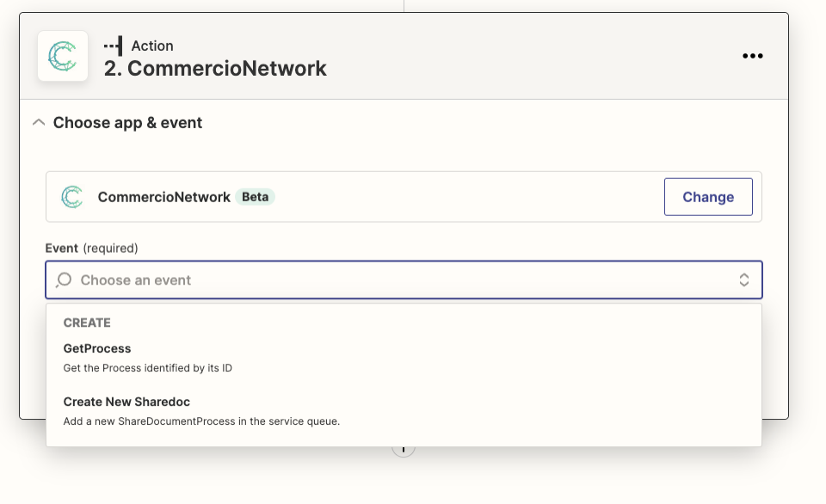The width and height of the screenshot is (826, 504).
Task: Click the CommercioNetwork app name text
Action: [x=163, y=197]
